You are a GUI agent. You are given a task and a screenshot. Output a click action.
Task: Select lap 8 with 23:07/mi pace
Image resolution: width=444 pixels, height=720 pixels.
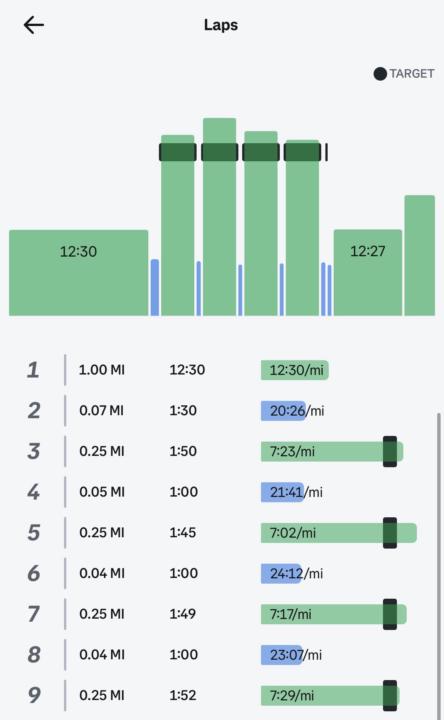pos(222,654)
